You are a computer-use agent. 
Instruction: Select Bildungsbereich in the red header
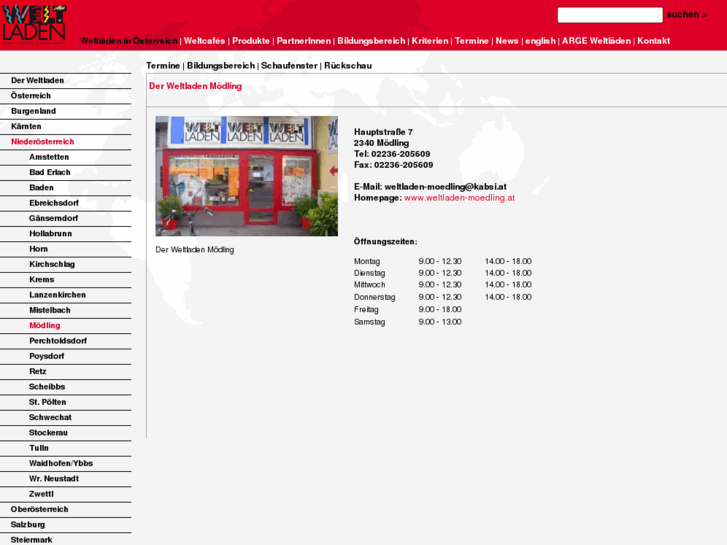[x=371, y=41]
